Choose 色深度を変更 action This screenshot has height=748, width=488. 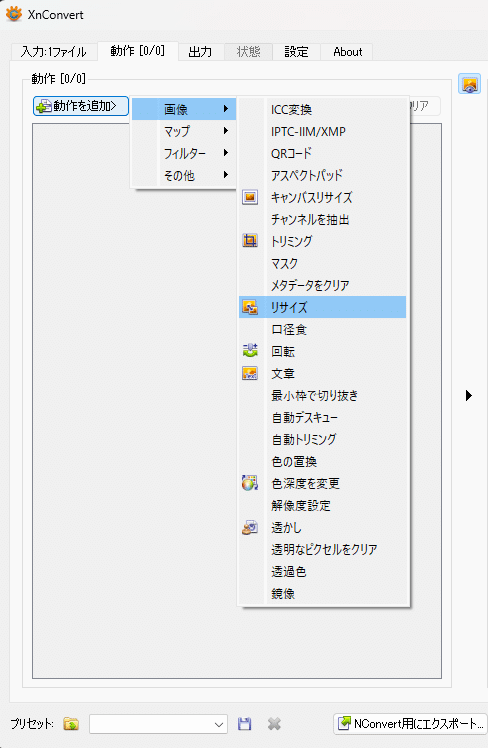coord(322,483)
